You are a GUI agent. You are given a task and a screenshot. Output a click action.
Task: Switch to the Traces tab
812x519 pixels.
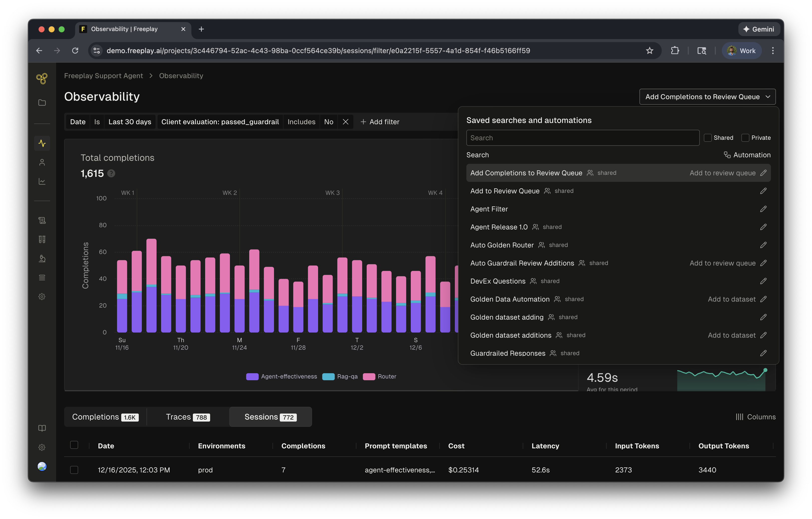pyautogui.click(x=188, y=417)
